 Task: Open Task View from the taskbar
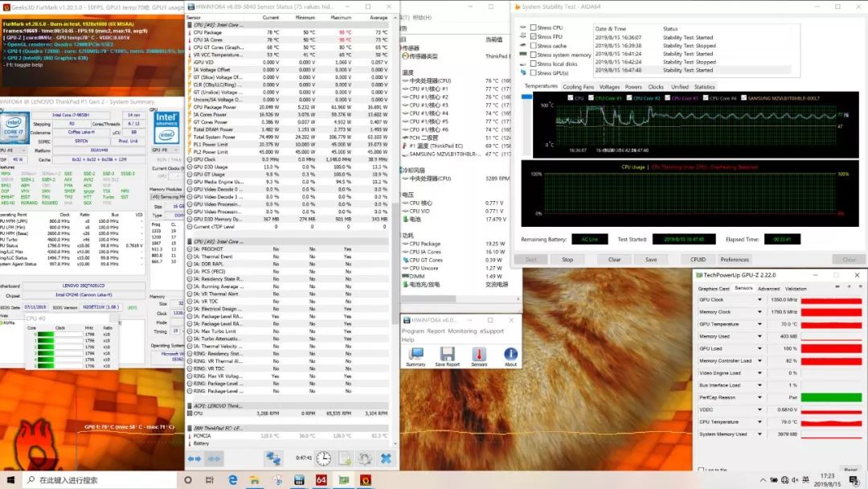pos(209,480)
